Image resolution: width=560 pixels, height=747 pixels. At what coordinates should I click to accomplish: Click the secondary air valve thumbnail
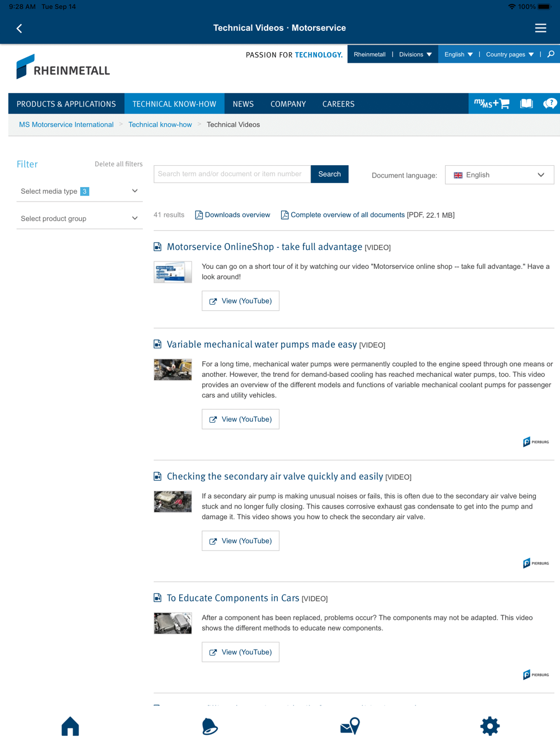[x=172, y=502]
